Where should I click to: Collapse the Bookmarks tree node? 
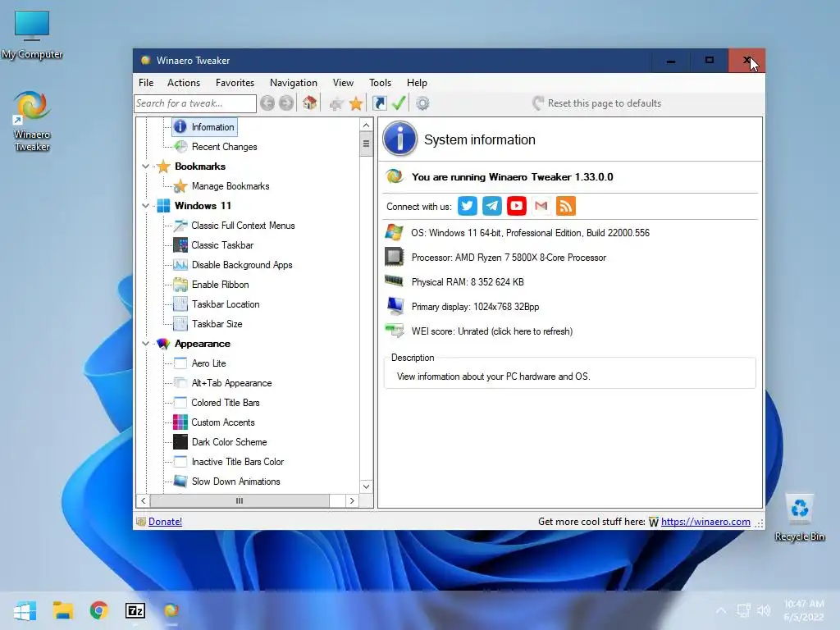pos(145,167)
